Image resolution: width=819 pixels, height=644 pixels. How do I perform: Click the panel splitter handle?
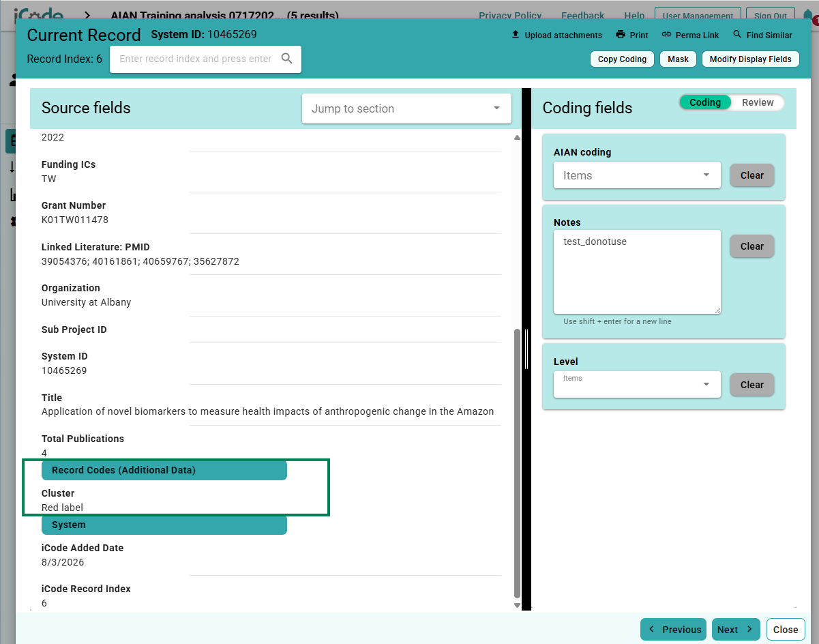point(526,349)
